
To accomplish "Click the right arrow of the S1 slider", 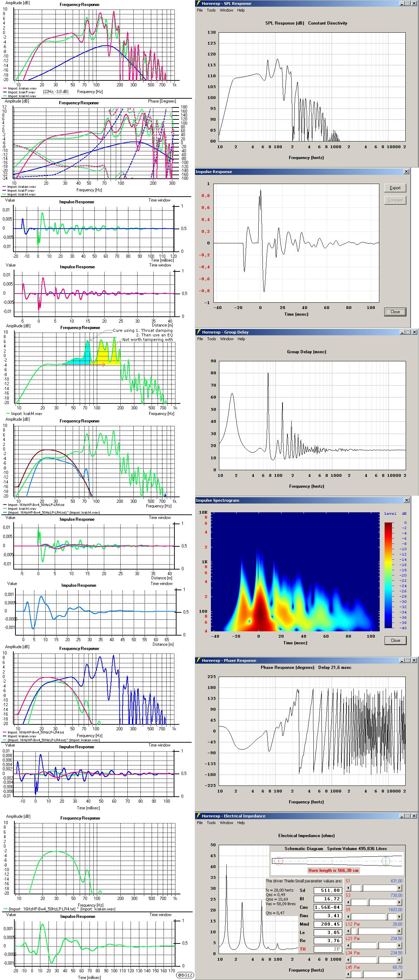I will 399,888.
